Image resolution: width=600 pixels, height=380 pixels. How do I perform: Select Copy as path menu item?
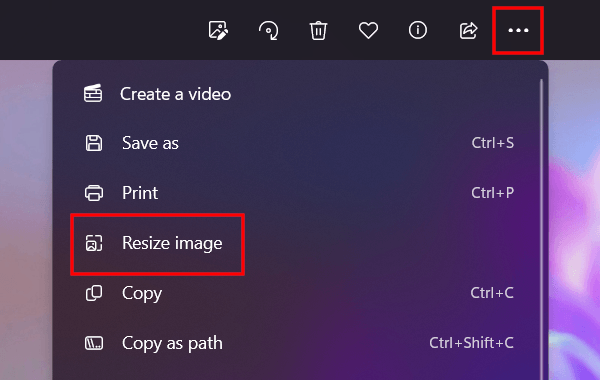pyautogui.click(x=300, y=343)
